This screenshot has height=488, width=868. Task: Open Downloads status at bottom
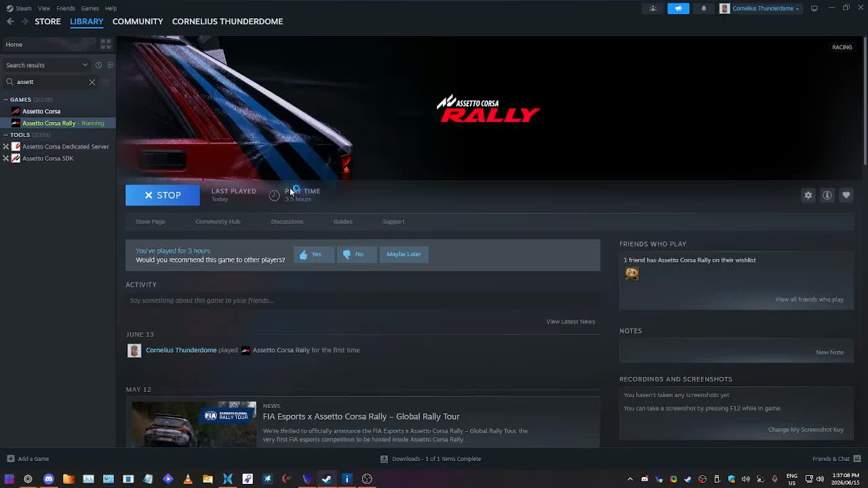click(431, 459)
